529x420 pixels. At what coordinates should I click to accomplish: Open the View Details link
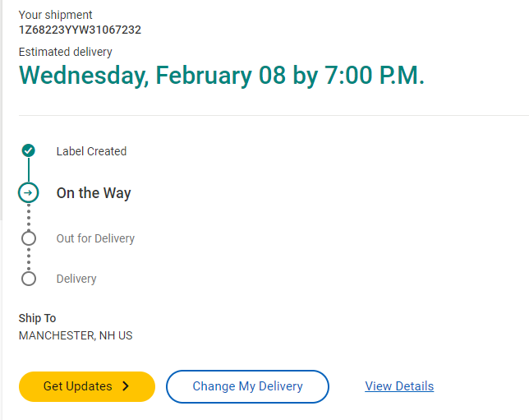(399, 386)
